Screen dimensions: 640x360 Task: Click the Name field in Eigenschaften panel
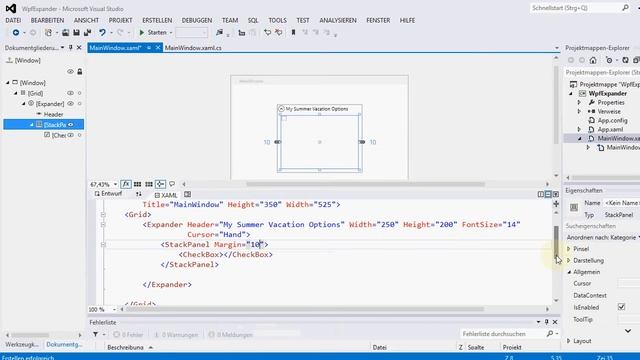(x=622, y=203)
